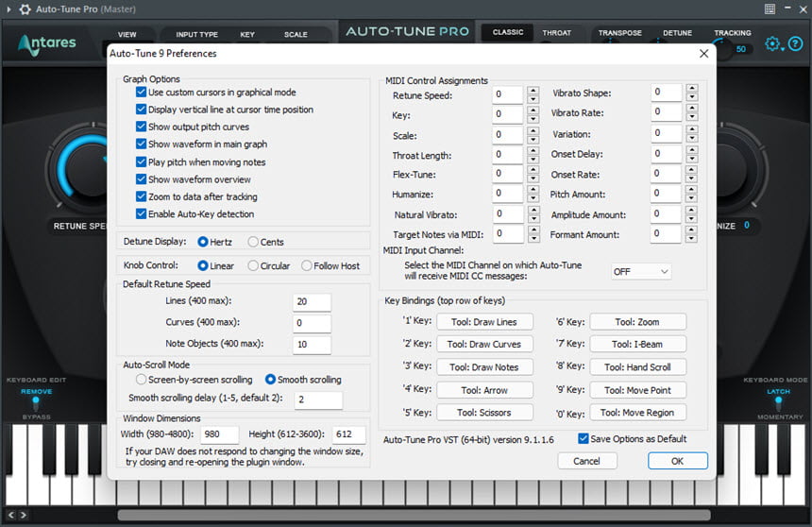Open the THROAT tab
812x527 pixels.
point(557,33)
